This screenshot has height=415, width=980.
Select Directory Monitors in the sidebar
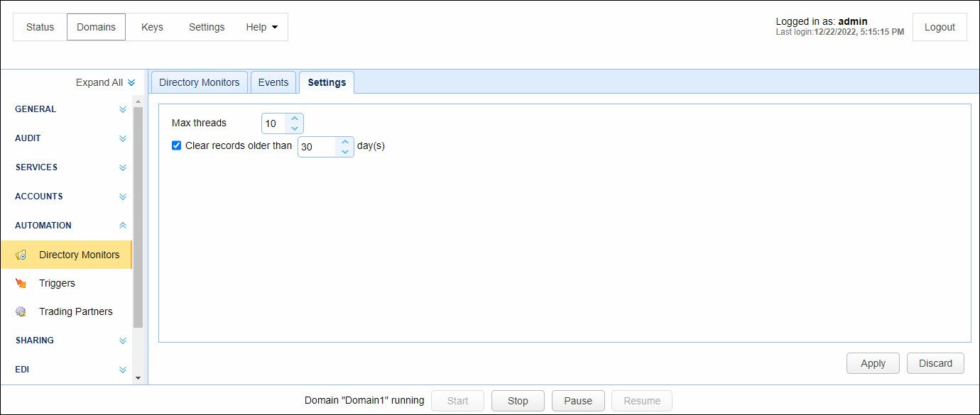(66, 255)
